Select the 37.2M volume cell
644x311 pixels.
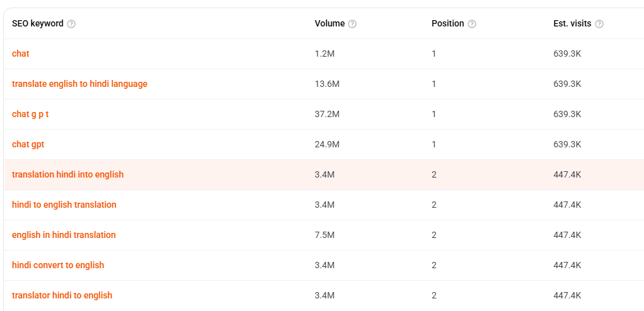(327, 114)
